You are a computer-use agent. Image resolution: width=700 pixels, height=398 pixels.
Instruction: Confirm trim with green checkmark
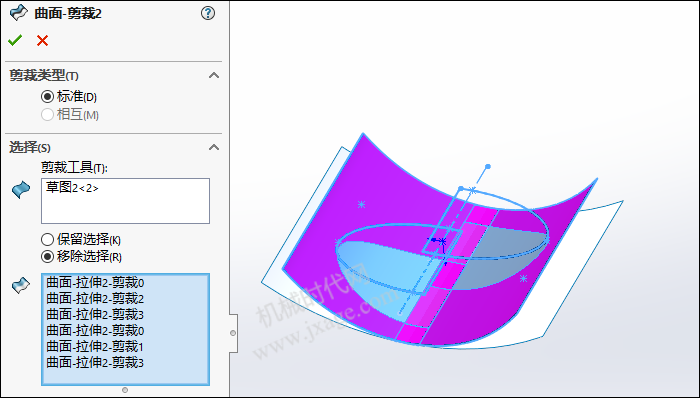pos(15,41)
